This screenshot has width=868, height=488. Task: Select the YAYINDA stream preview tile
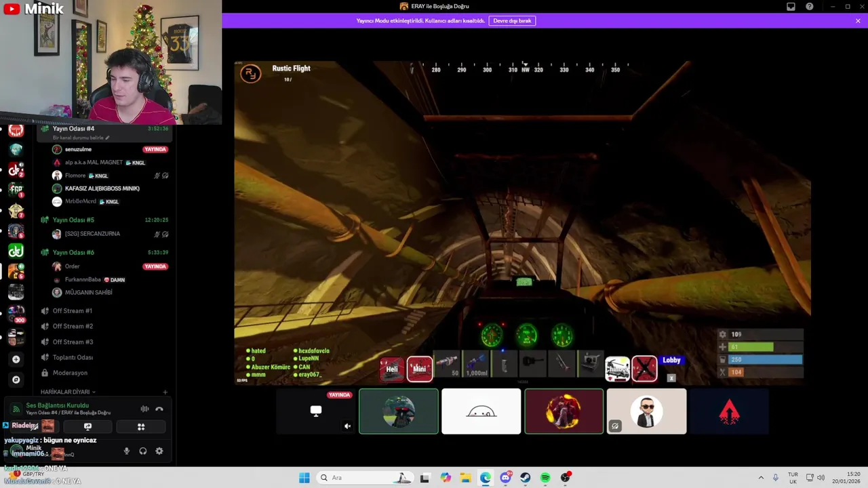pos(316,411)
